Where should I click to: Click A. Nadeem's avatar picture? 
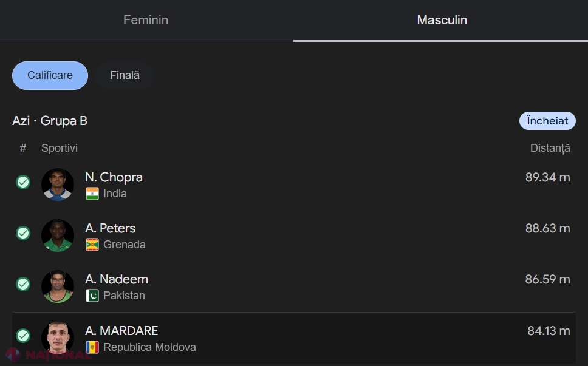(57, 286)
